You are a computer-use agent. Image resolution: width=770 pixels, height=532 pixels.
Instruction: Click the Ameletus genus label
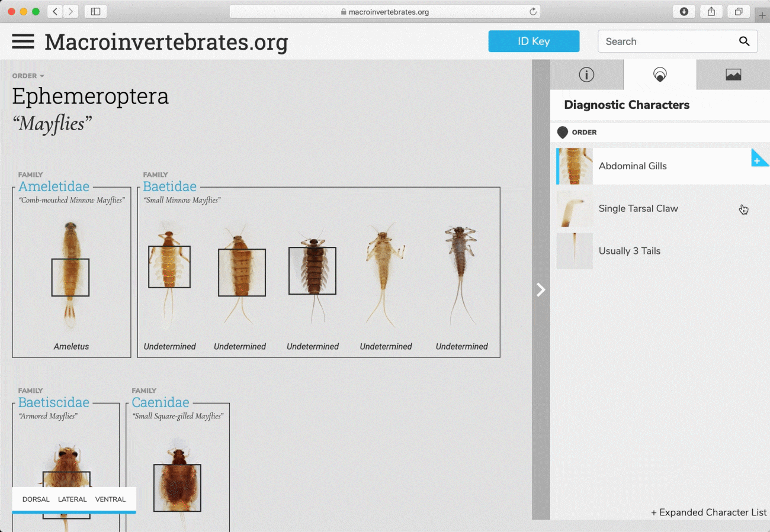pos(71,346)
